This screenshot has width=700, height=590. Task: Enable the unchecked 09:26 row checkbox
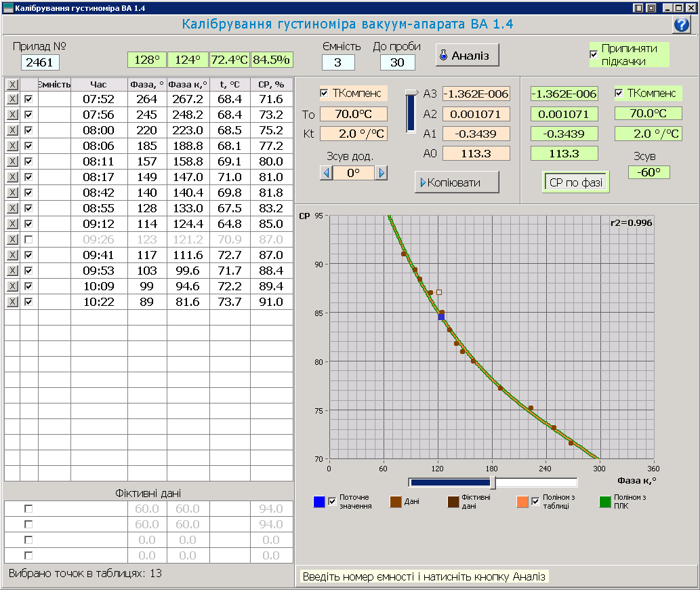(x=28, y=239)
